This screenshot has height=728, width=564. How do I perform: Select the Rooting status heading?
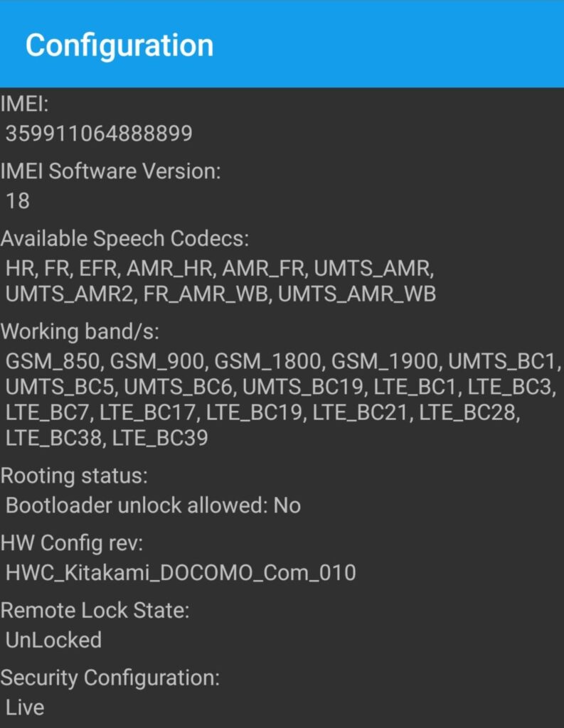pyautogui.click(x=75, y=476)
